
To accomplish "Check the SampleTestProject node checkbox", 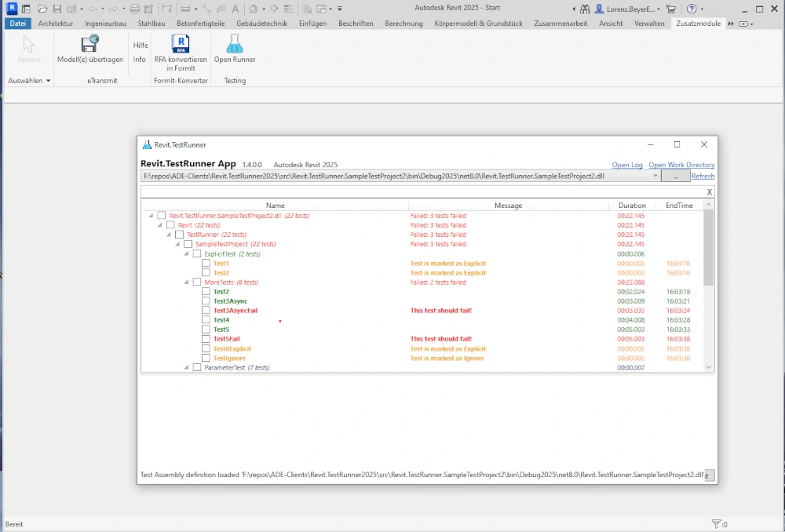I will click(x=188, y=244).
